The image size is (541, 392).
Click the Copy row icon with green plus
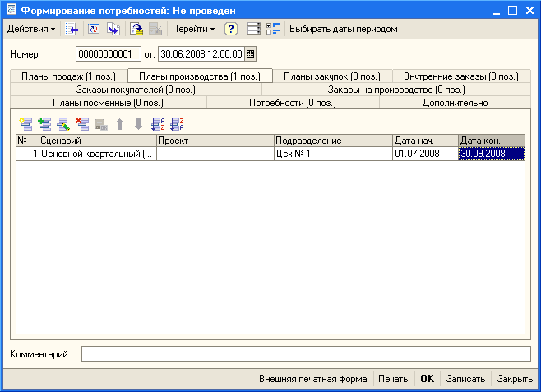[x=44, y=124]
